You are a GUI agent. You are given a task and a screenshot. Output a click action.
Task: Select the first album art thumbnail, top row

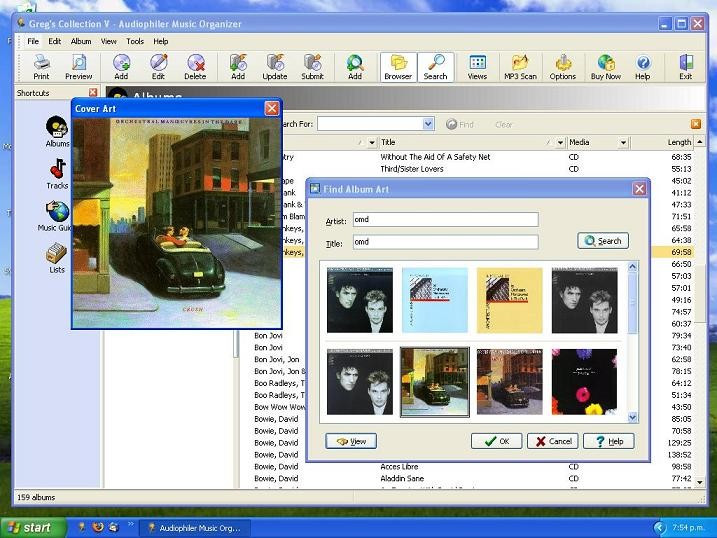(x=360, y=300)
